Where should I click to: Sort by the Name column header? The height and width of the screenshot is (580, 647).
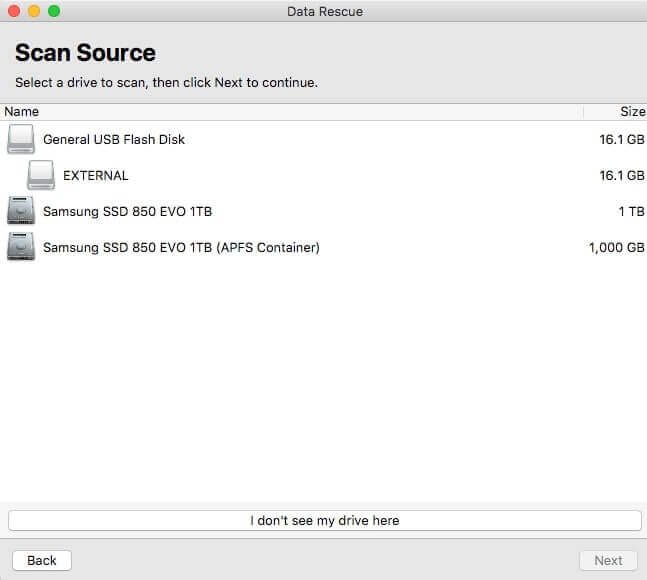[291, 111]
